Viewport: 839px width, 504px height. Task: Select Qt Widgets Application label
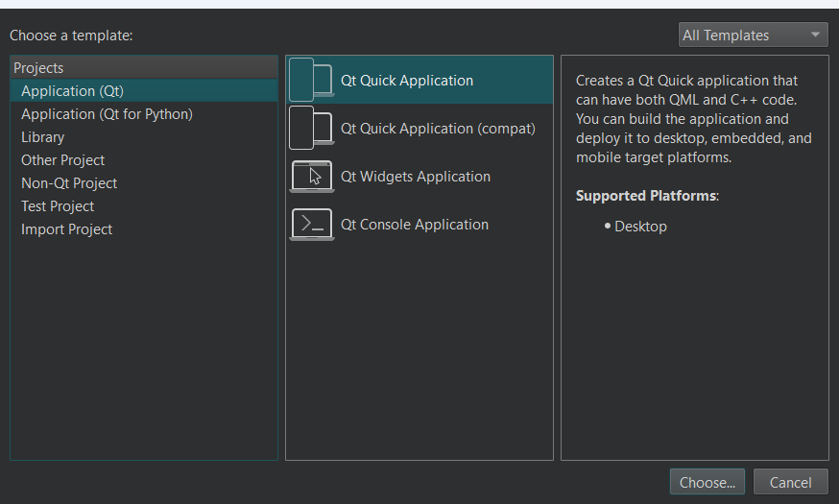coord(416,177)
